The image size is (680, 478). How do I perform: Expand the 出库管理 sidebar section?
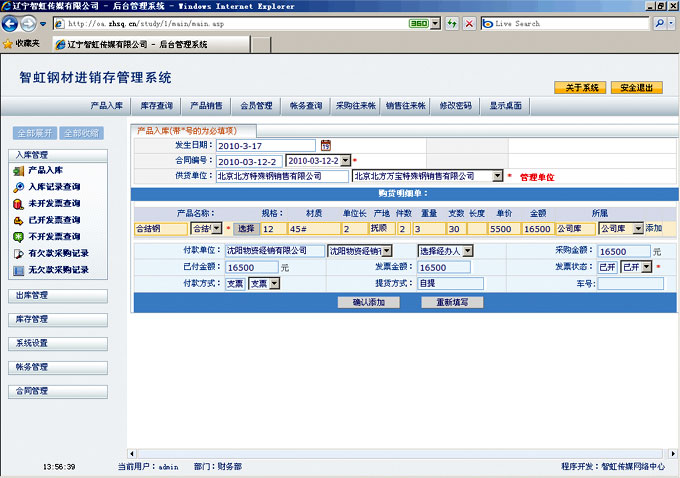(58, 296)
